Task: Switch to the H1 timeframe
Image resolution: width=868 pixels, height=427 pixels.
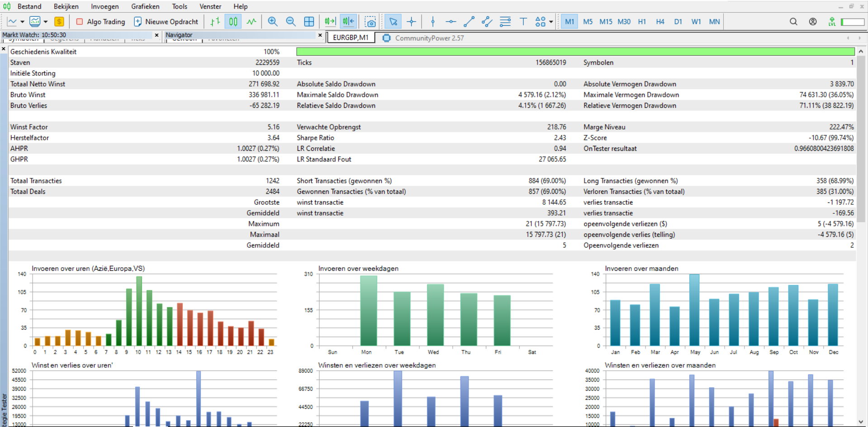Action: click(642, 21)
